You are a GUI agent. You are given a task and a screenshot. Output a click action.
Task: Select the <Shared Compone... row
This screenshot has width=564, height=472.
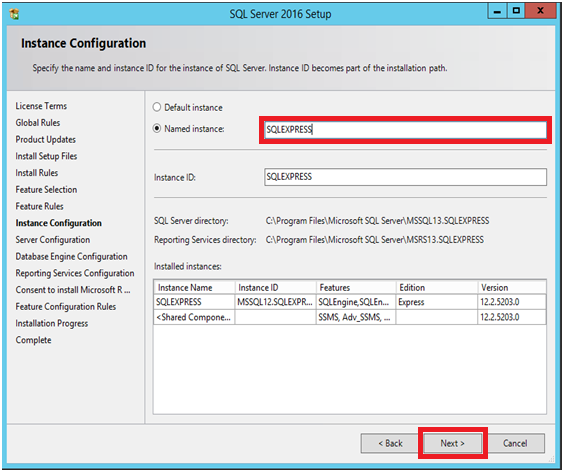(x=350, y=317)
